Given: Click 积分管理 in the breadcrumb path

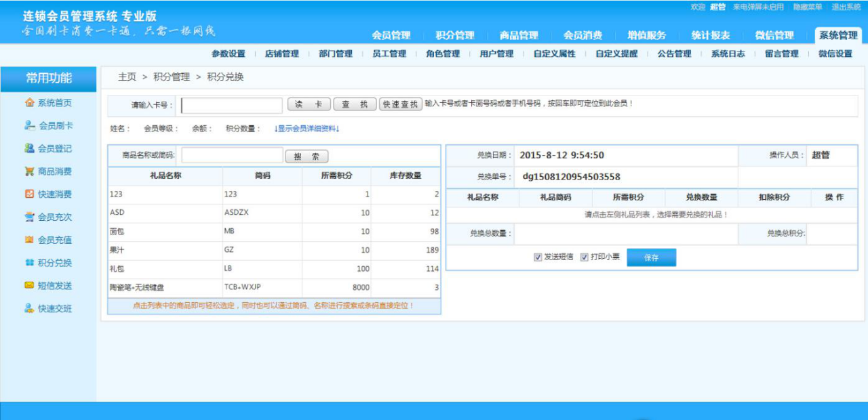Looking at the screenshot, I should (x=172, y=77).
